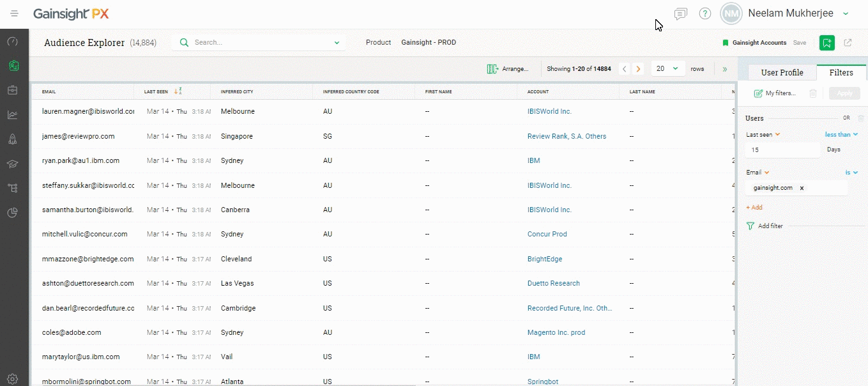
Task: Toggle Last Seen sort order
Action: pyautogui.click(x=178, y=91)
